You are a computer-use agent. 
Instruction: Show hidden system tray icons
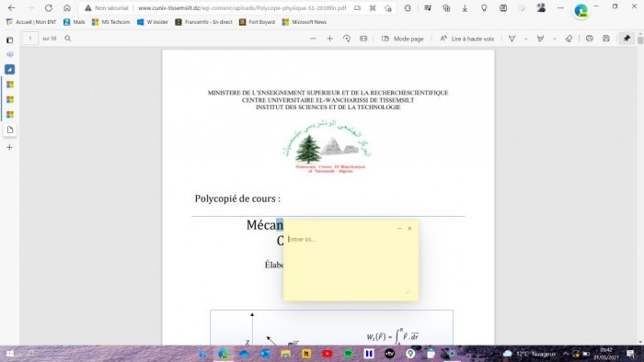click(566, 354)
